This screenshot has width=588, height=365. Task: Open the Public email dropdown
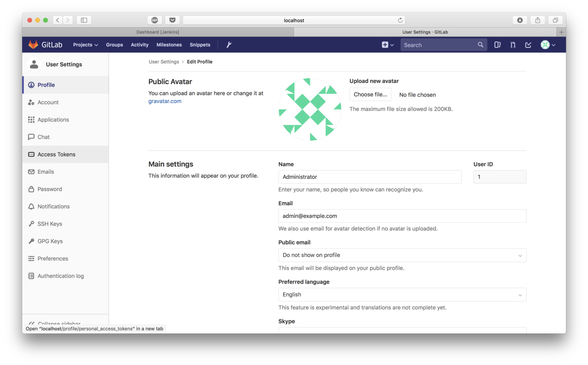[x=402, y=255]
